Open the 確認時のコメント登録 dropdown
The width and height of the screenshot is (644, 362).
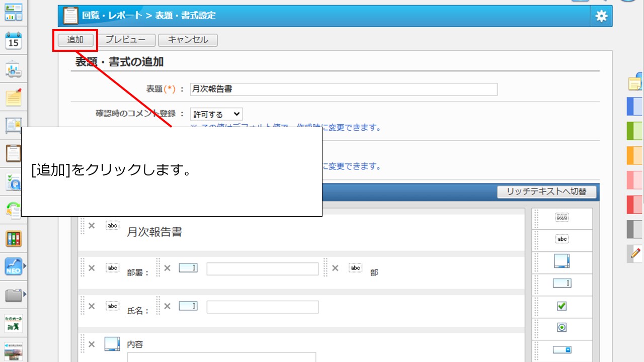click(216, 114)
